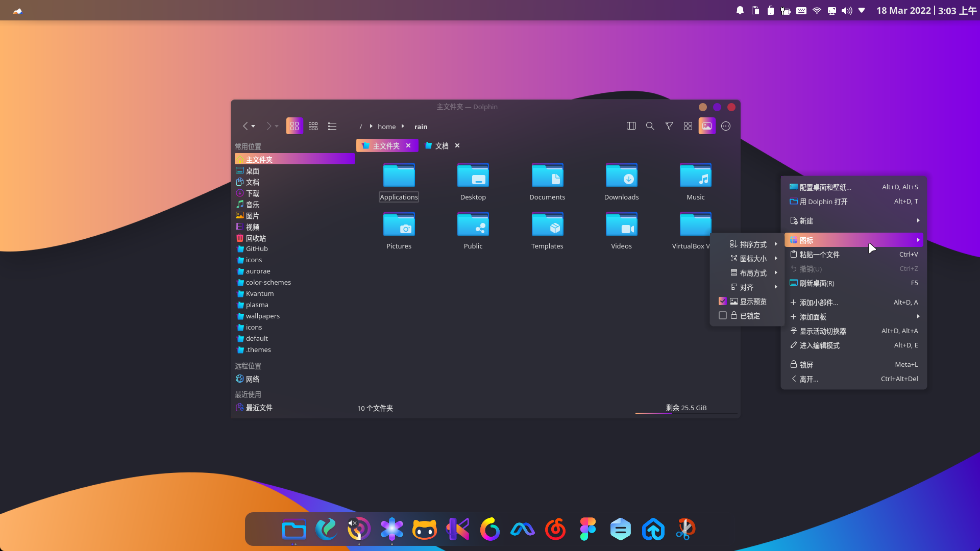Choose 用 Dolphin 打开 menu entry

854,202
